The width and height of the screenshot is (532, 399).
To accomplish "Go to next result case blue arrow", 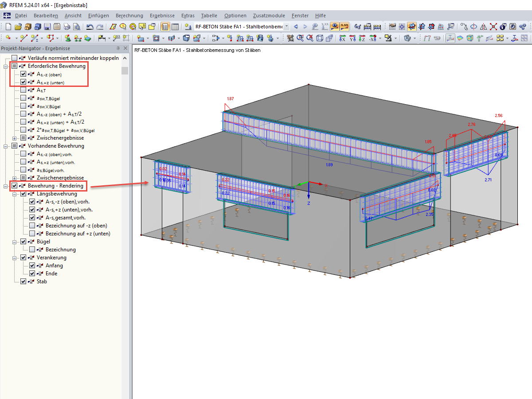I will coord(305,27).
